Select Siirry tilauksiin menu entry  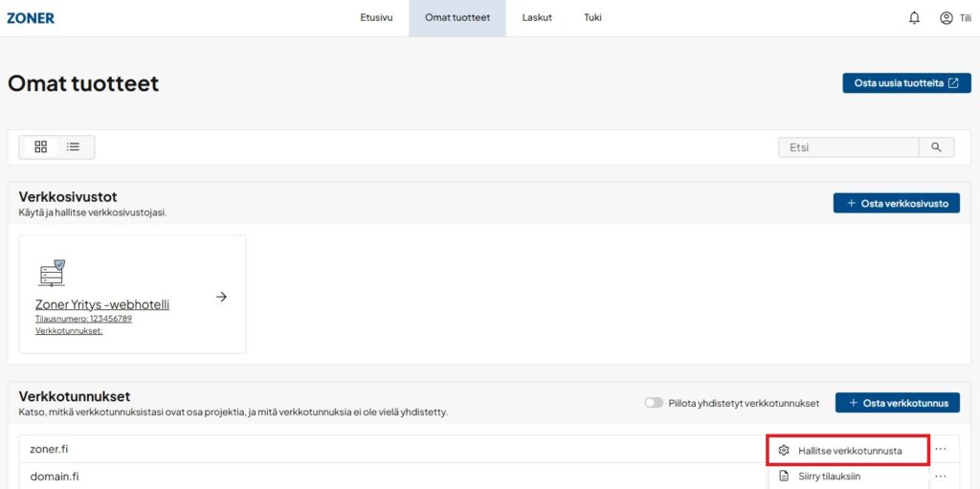pyautogui.click(x=829, y=476)
